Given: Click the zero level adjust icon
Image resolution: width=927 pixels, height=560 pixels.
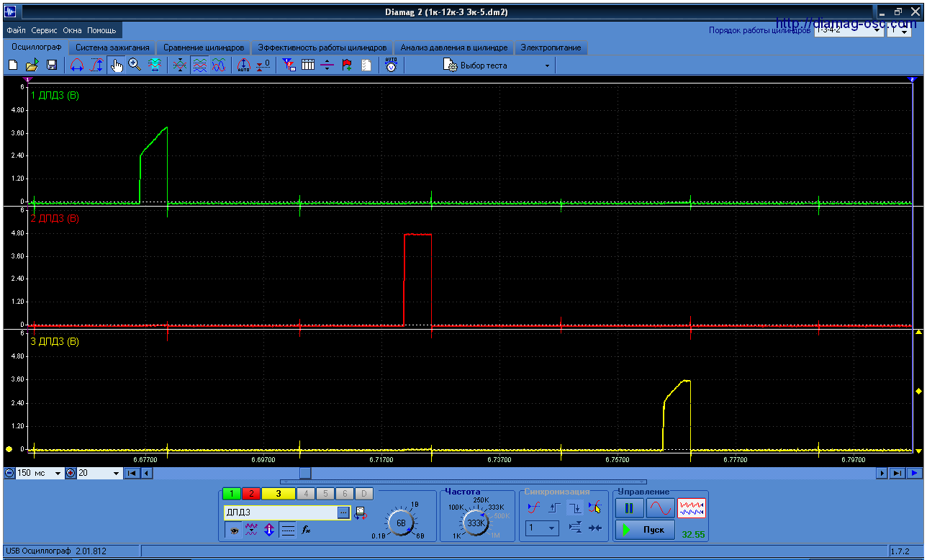Looking at the screenshot, I should point(263,66).
